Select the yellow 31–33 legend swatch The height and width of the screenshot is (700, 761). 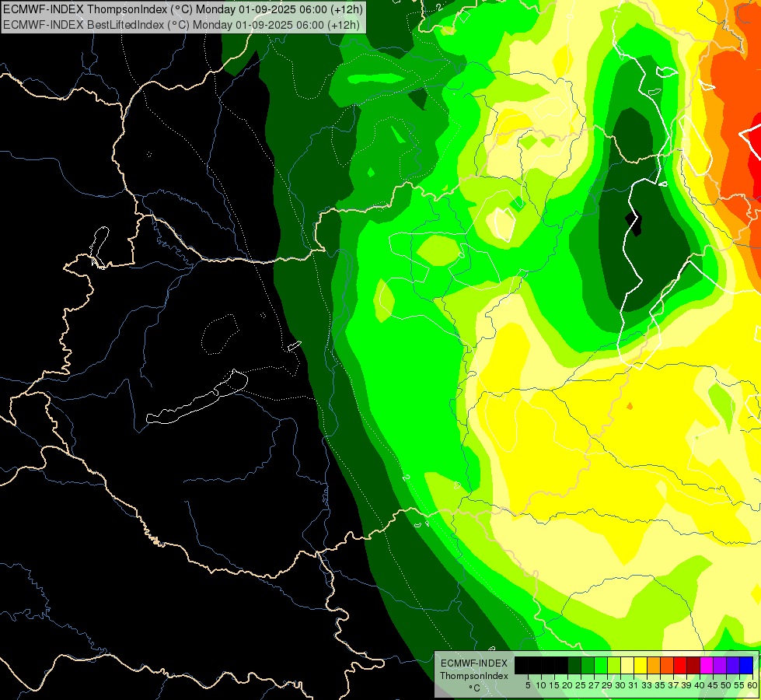641,665
